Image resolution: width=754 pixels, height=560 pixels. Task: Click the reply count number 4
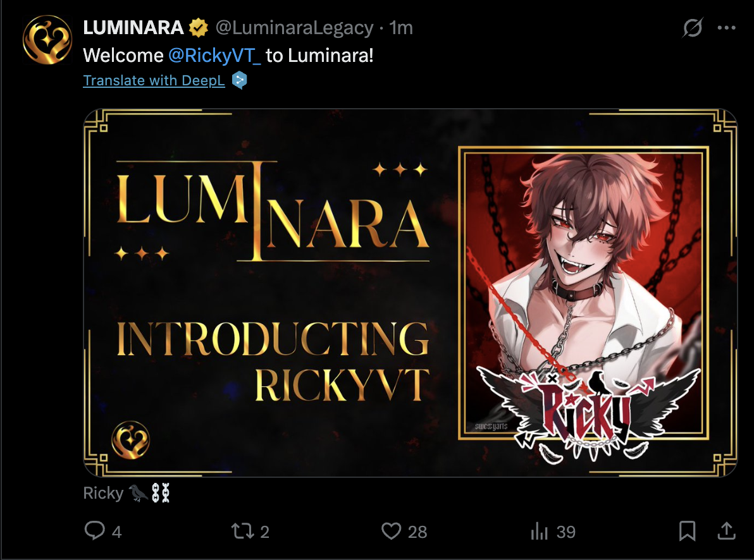tap(117, 532)
